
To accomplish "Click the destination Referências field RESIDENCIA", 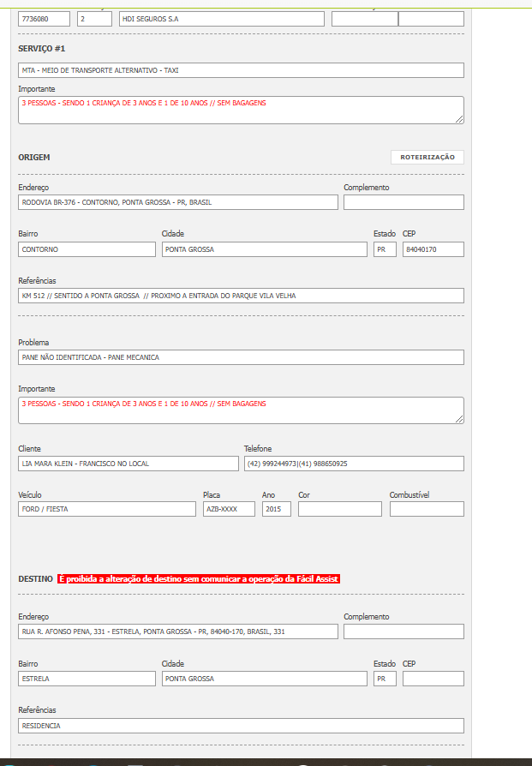I will 241,726.
